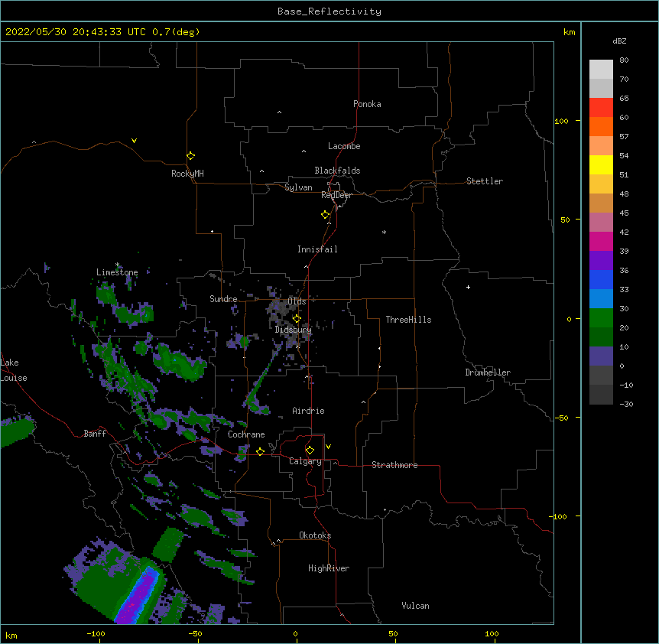The image size is (659, 644).
Task: Click the yellow diamond marker between Olds and Didsbury
Action: tap(297, 319)
